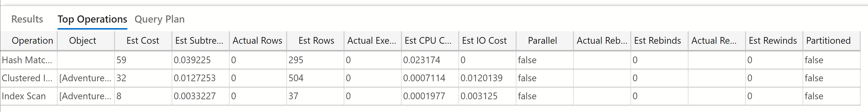Click the Est IO Cost header
Screen dimensions: 868x112
point(484,41)
